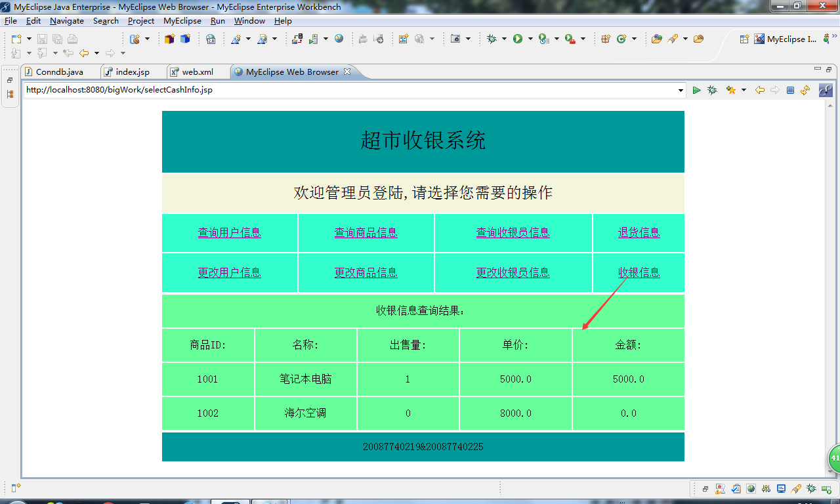The width and height of the screenshot is (840, 504).
Task: Expand the Debug launch dropdown arrow
Action: pos(504,39)
